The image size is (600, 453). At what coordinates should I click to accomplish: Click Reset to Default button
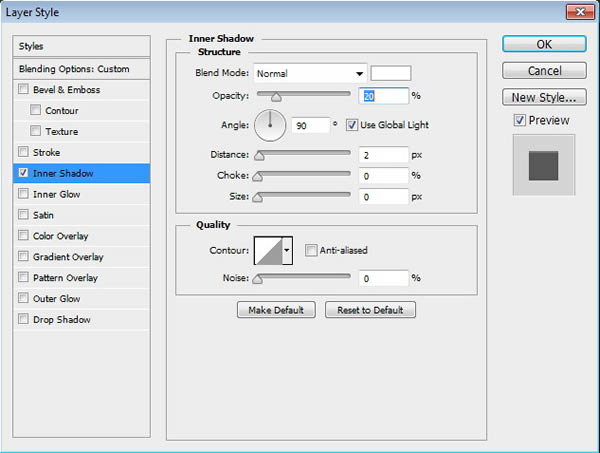[x=370, y=310]
